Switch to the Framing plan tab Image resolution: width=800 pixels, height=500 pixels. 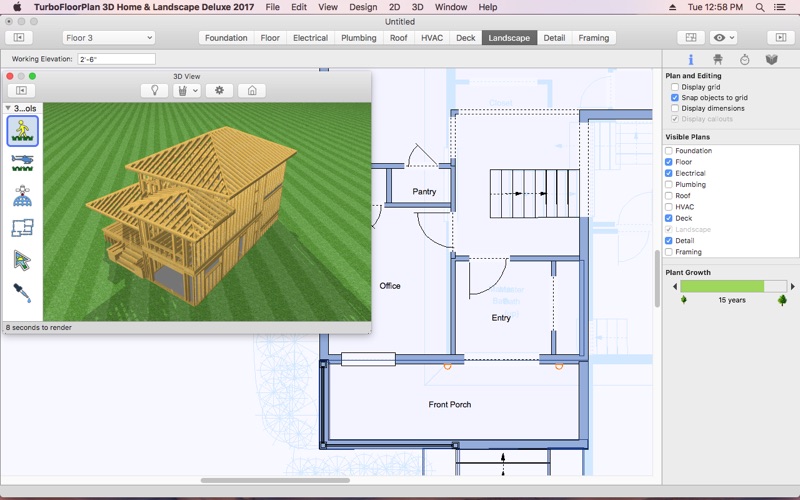pyautogui.click(x=593, y=38)
